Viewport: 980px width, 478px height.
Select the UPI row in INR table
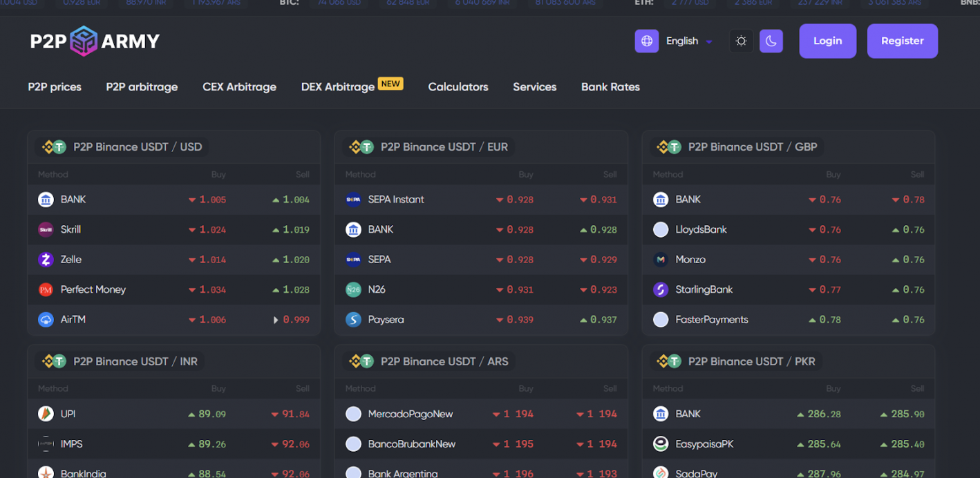(x=173, y=414)
